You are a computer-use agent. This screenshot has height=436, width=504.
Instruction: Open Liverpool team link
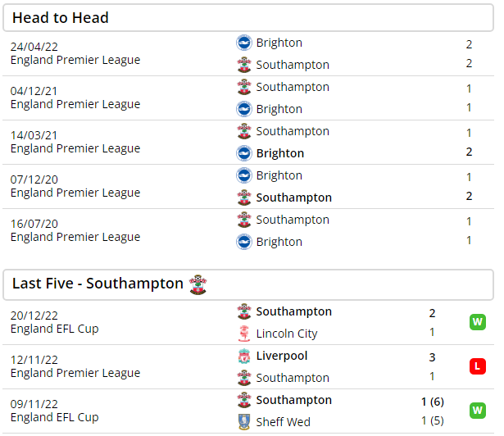click(x=282, y=356)
